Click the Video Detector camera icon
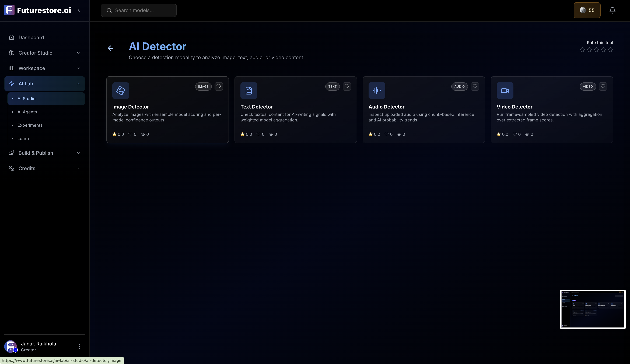 505,90
